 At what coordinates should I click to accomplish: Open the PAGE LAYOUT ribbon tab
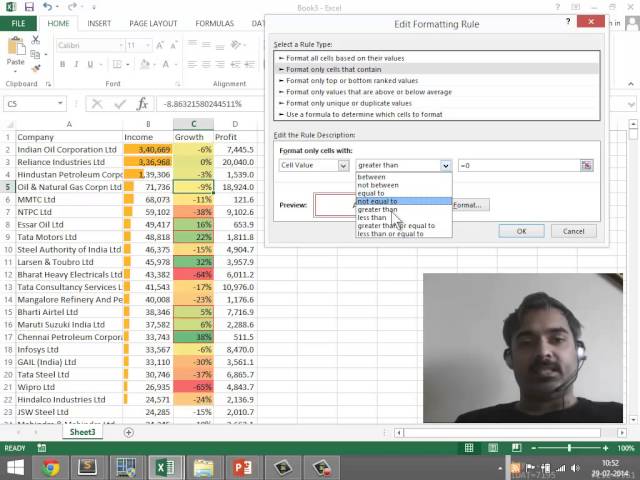[153, 24]
